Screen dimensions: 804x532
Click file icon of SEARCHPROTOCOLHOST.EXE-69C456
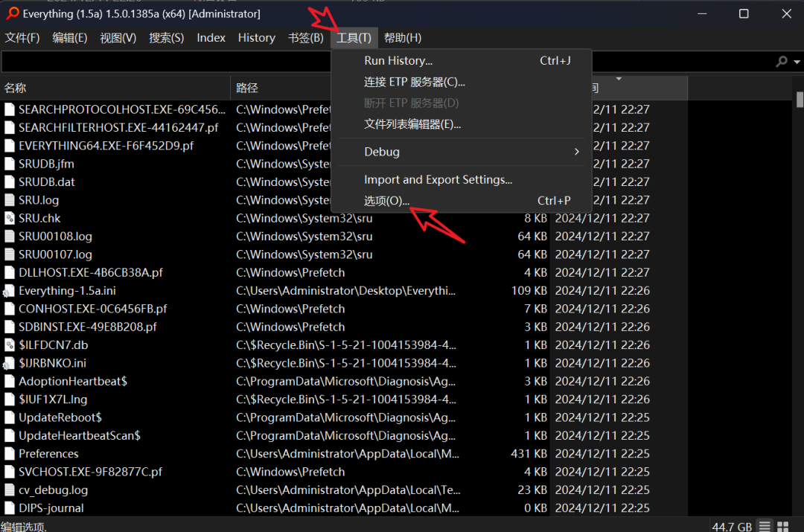point(9,109)
